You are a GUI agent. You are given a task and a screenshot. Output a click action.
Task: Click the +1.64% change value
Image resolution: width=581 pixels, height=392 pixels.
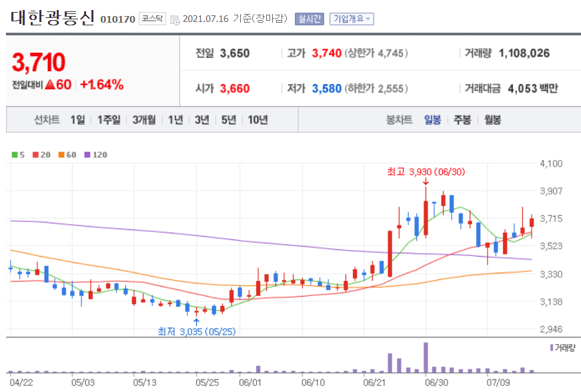tap(102, 85)
